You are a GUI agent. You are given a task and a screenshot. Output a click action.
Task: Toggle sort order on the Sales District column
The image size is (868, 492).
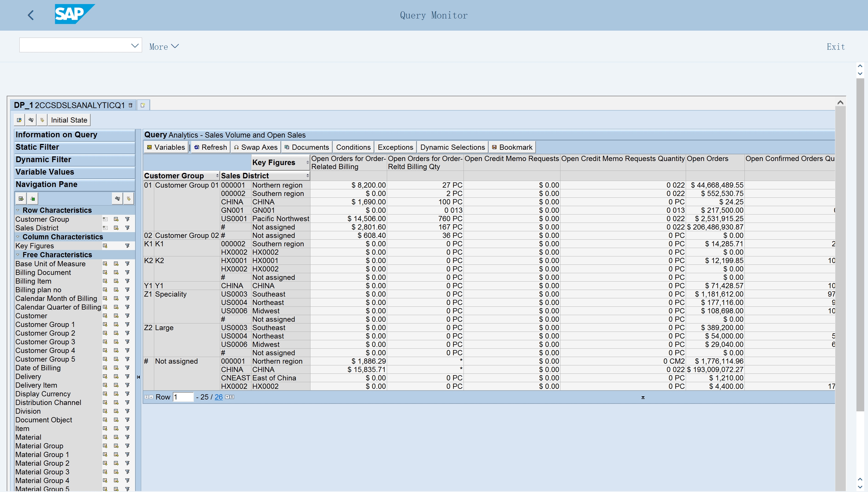307,175
